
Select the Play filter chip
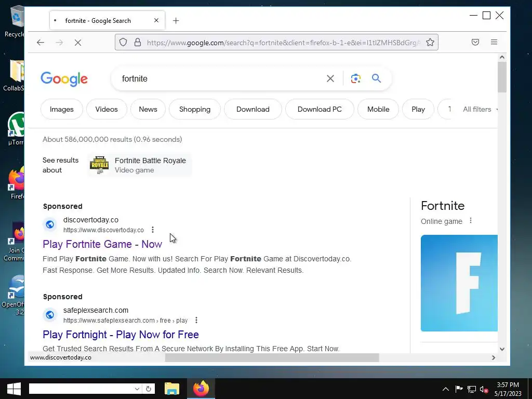[x=418, y=109]
